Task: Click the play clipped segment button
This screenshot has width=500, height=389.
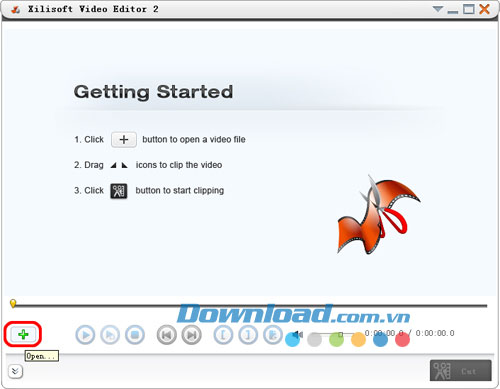Action: (110, 335)
